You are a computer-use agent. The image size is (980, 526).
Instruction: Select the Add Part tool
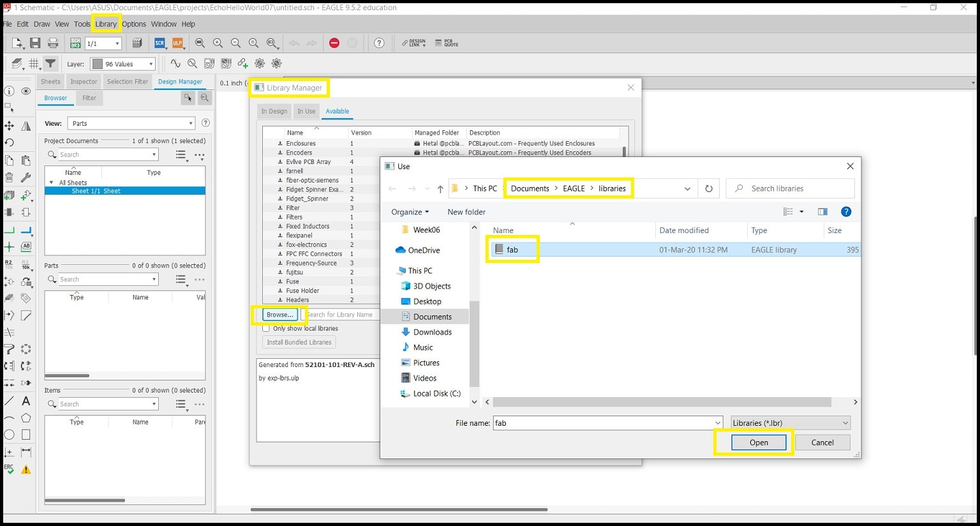pos(26,195)
